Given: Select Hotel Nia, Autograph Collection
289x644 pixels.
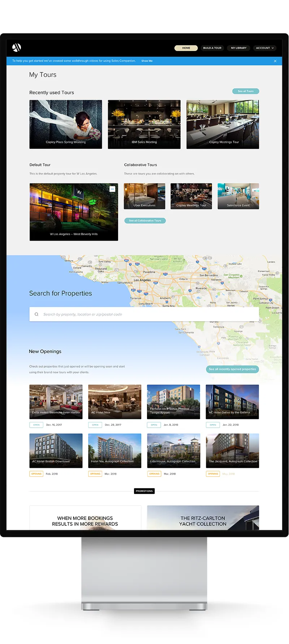Looking at the screenshot, I should pyautogui.click(x=115, y=450).
